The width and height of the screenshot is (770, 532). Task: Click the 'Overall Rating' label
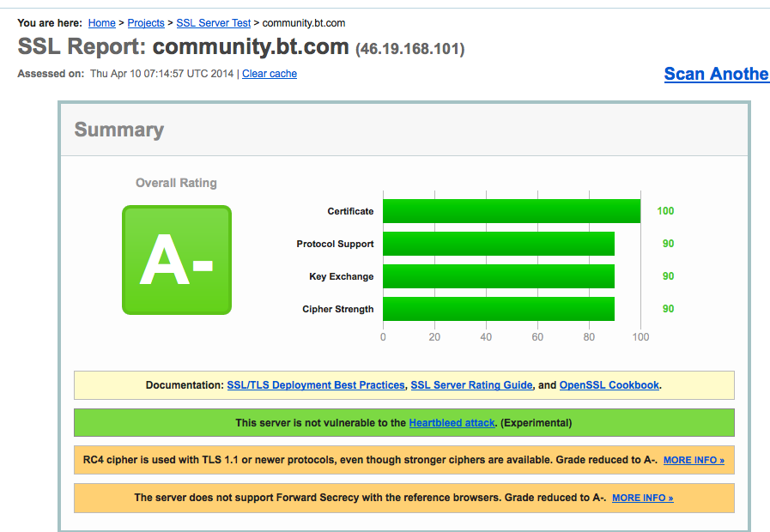(x=176, y=183)
